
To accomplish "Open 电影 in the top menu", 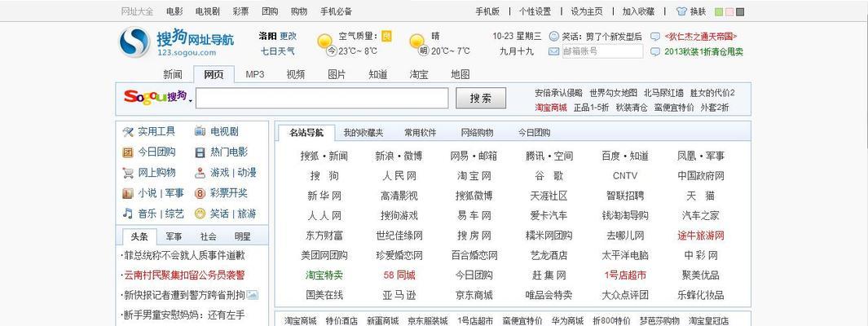I will (174, 11).
